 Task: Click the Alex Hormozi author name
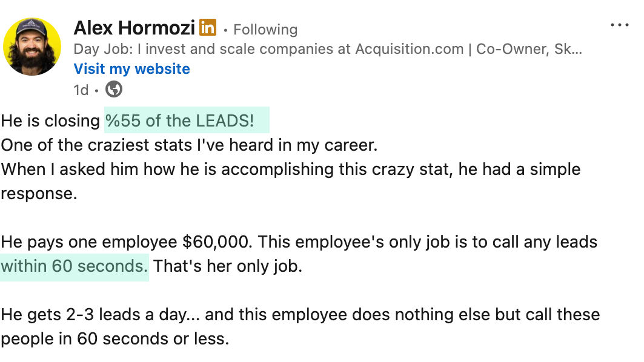134,28
